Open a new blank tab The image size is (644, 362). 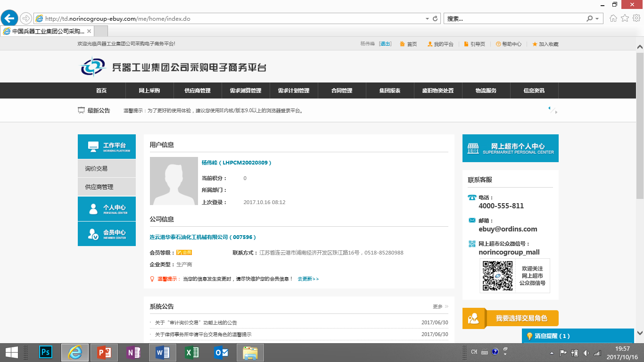[101, 31]
